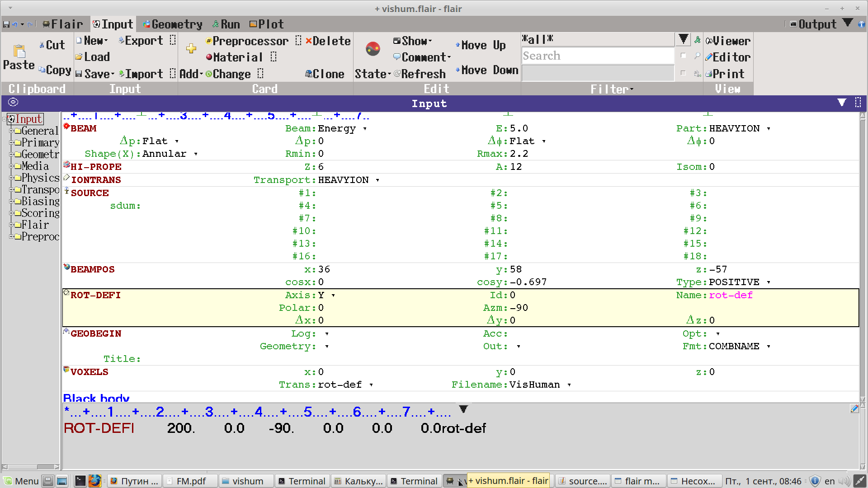Move the selected card up
The image size is (868, 488).
point(481,45)
